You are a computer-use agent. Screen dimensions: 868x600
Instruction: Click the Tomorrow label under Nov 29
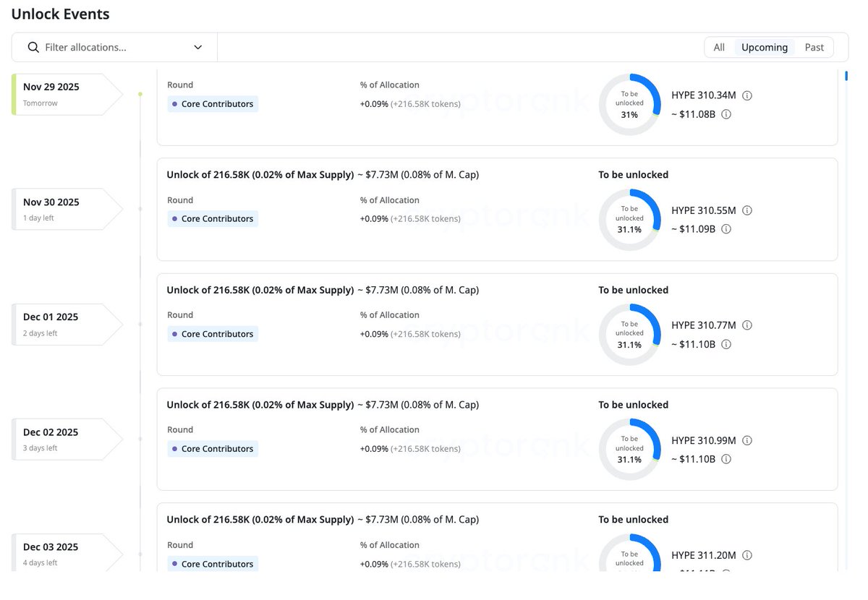coord(41,103)
